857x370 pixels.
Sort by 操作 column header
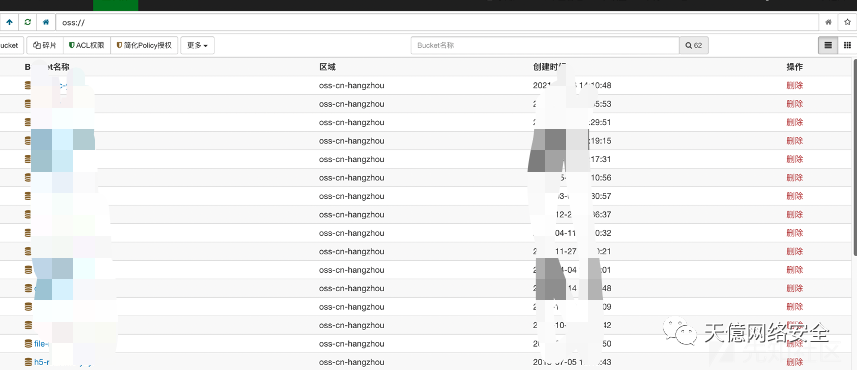pyautogui.click(x=795, y=67)
